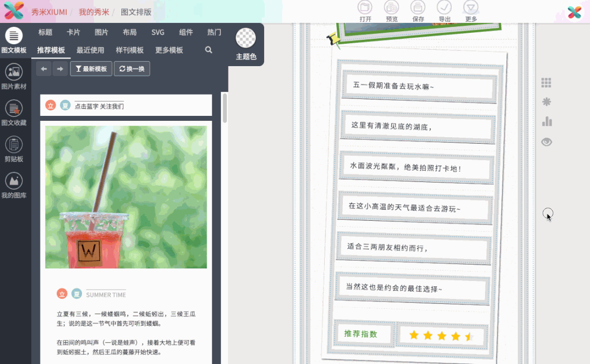Screen dimensions: 590x364
Task: Click the 推荐指数 label in editor
Action: tap(360, 333)
